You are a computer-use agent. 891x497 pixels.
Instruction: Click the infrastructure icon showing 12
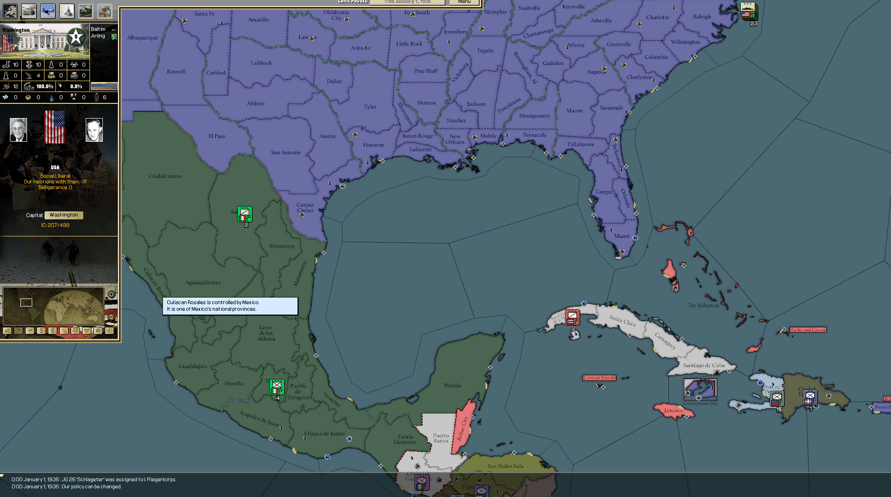[6, 86]
